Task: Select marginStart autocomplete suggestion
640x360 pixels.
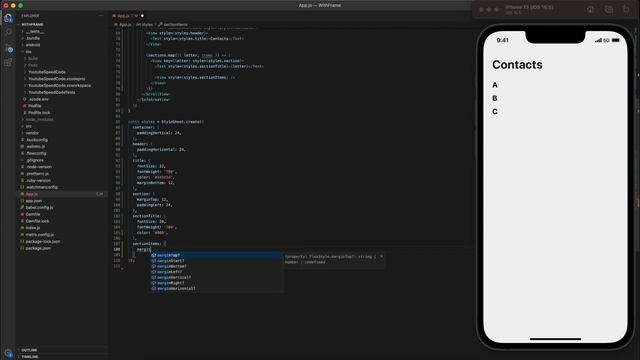Action: [x=216, y=260]
